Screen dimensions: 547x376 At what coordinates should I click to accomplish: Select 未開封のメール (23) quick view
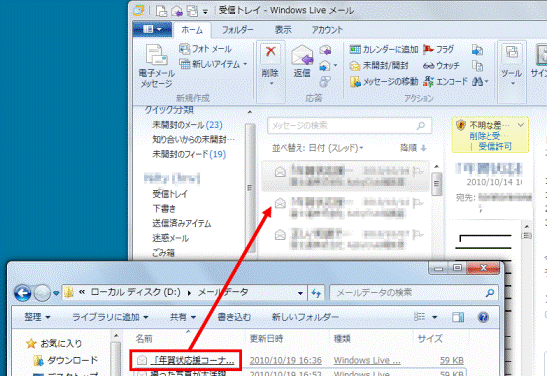[187, 125]
